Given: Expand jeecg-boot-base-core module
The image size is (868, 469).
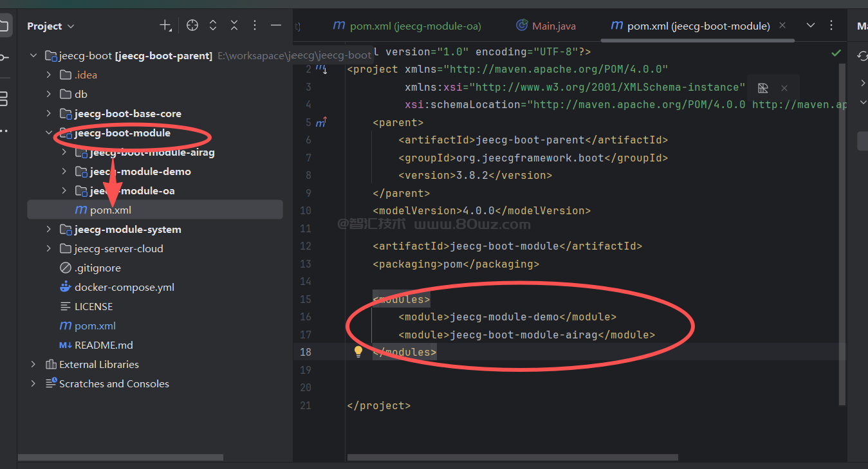Looking at the screenshot, I should pyautogui.click(x=49, y=114).
